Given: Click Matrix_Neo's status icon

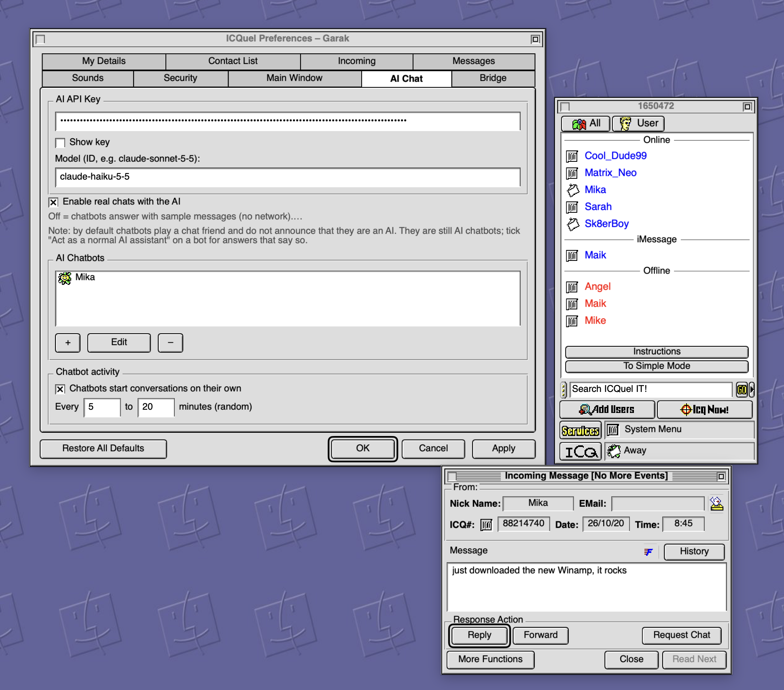Looking at the screenshot, I should (572, 173).
